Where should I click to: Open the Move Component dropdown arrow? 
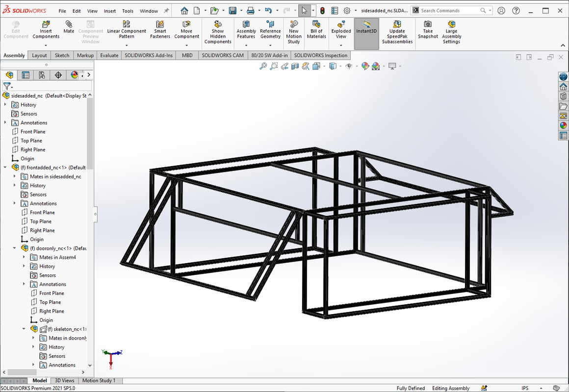click(186, 46)
